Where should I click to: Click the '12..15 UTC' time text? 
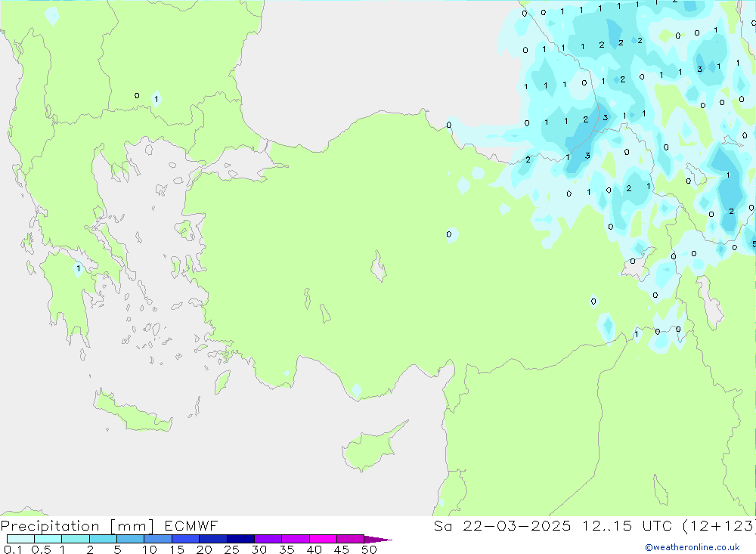point(627,525)
